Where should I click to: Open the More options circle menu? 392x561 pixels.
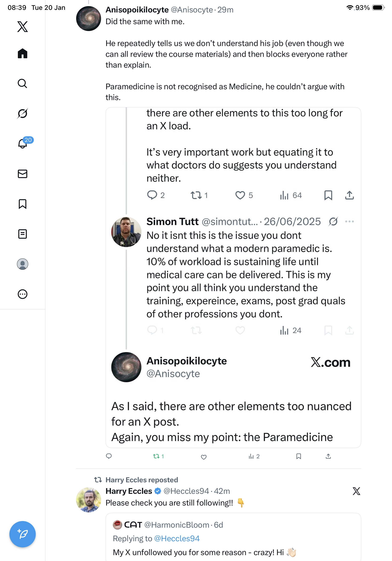click(x=23, y=294)
